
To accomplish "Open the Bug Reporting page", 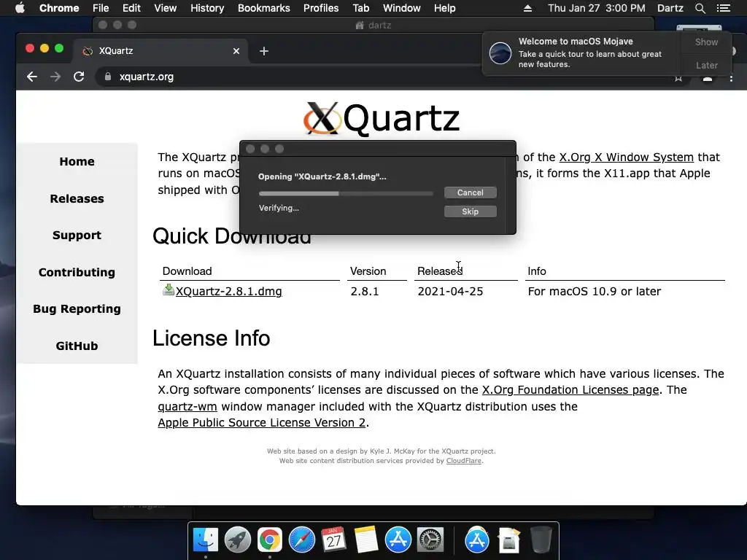I will click(x=77, y=309).
